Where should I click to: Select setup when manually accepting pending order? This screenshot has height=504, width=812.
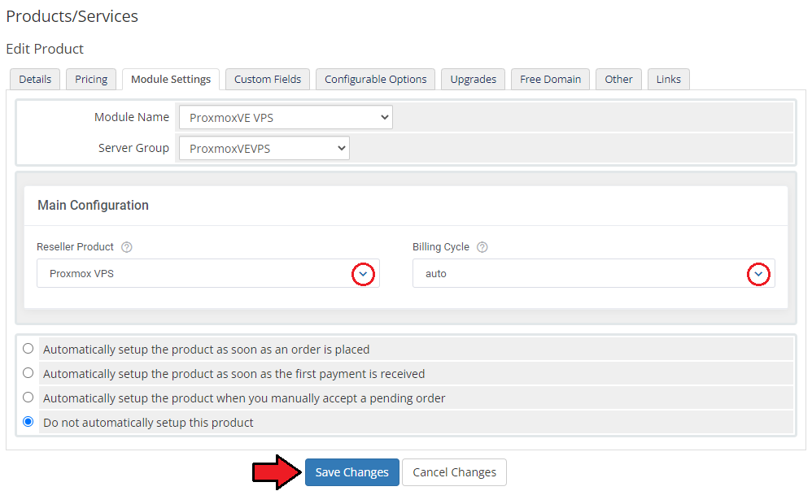pyautogui.click(x=28, y=398)
